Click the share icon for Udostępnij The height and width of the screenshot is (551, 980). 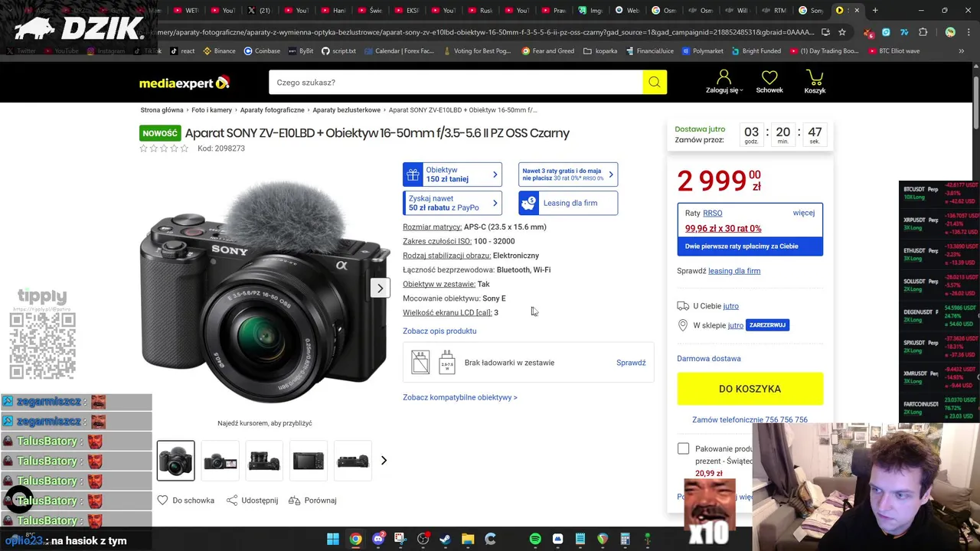(232, 500)
